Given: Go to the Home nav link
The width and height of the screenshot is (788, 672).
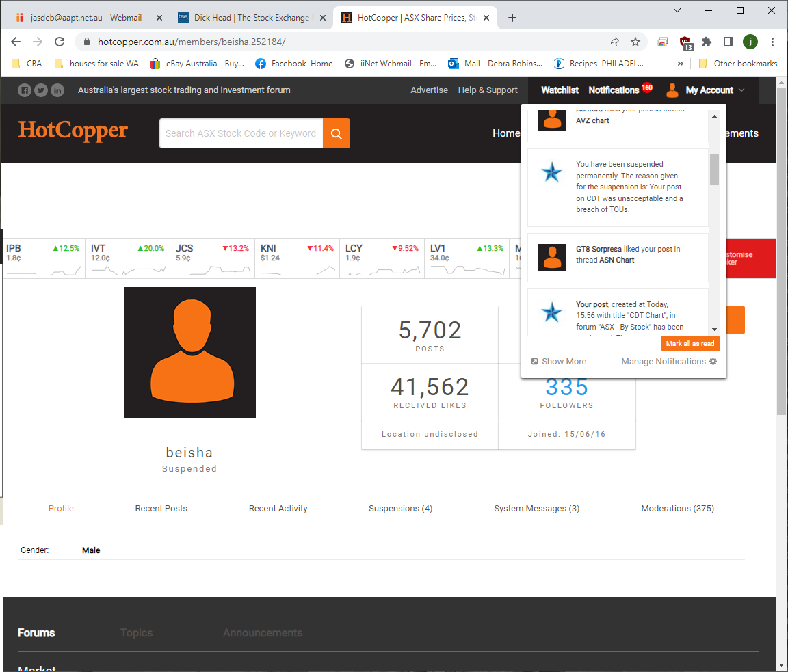Looking at the screenshot, I should coord(506,133).
